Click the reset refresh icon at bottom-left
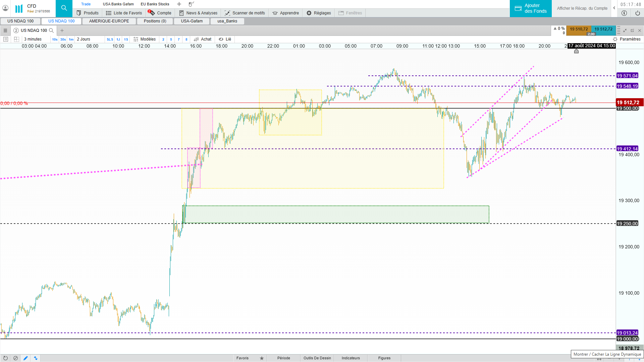The width and height of the screenshot is (644, 362). (x=5, y=358)
